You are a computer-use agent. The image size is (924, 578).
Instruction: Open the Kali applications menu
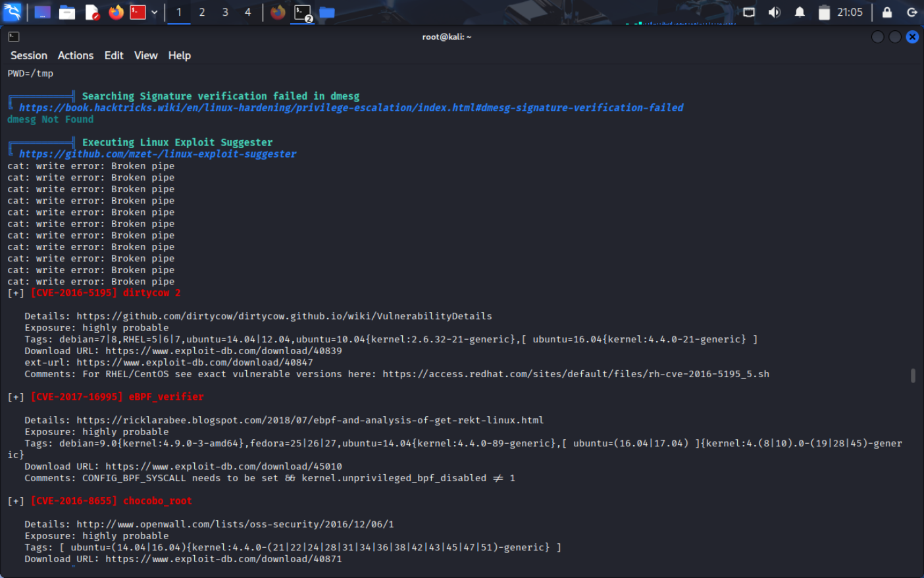click(12, 12)
